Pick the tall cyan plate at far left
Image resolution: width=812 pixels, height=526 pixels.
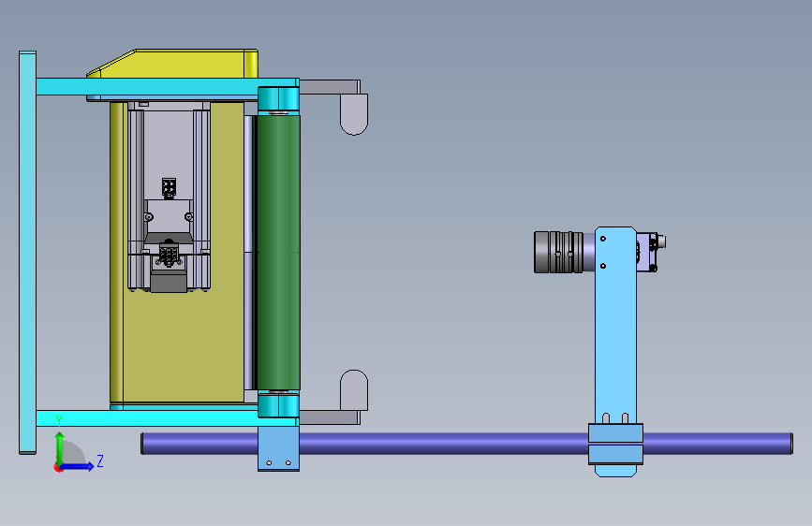click(27, 253)
